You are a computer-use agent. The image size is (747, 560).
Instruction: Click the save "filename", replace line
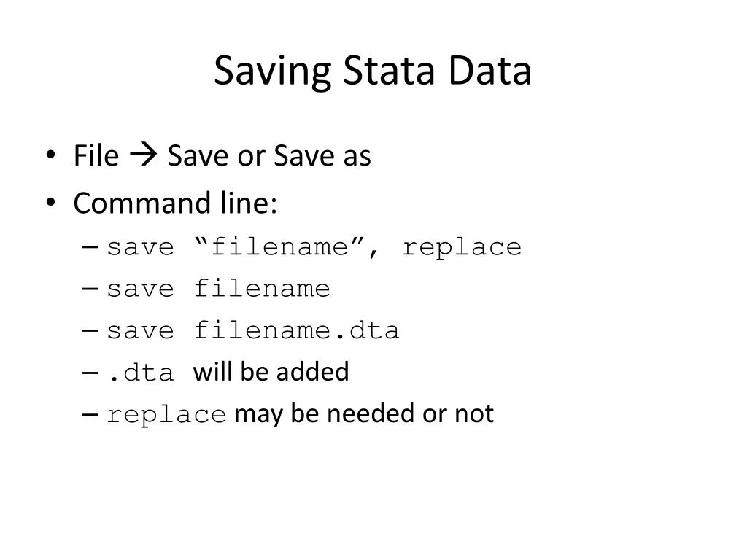click(314, 248)
